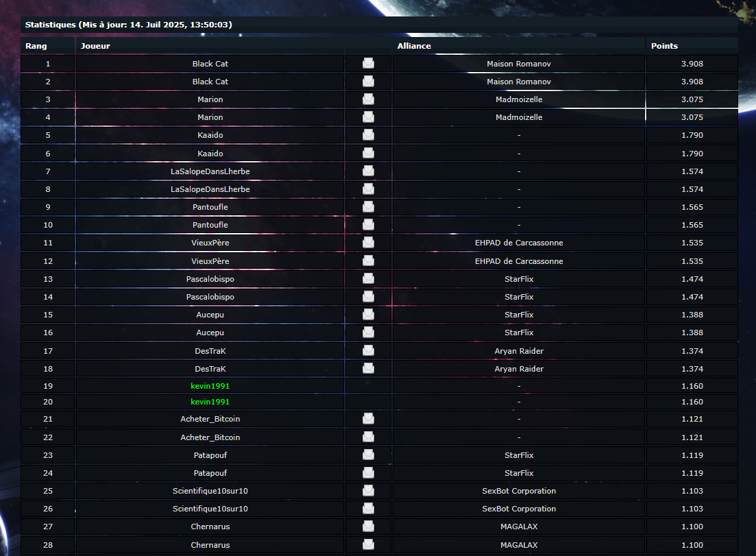Open player Chernarus at rank 27
This screenshot has width=756, height=556.
tap(210, 526)
